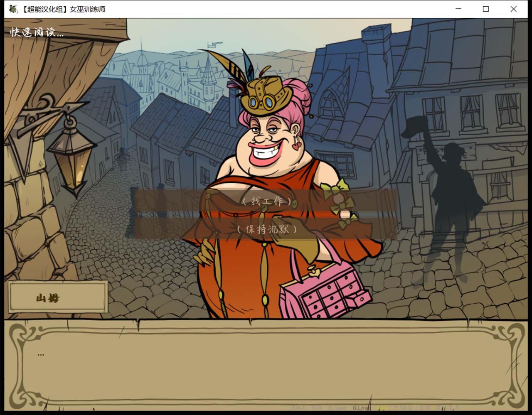Choose the 找工作 dialogue option
The width and height of the screenshot is (532, 415).
pyautogui.click(x=266, y=202)
